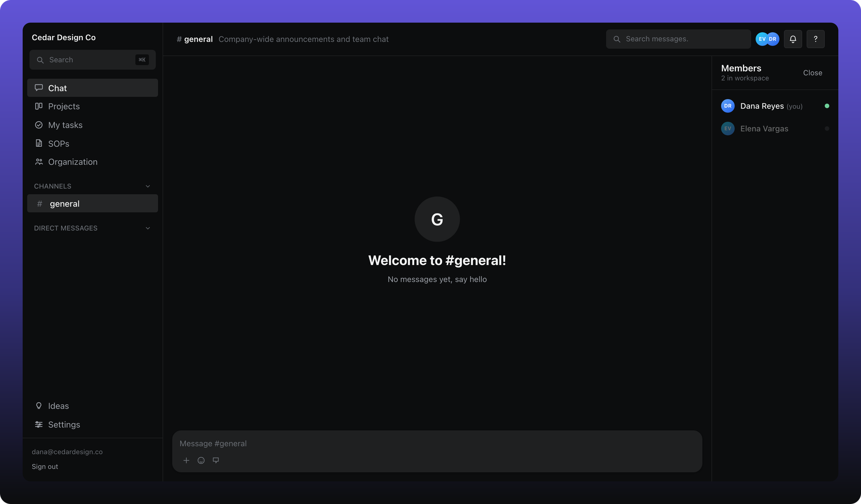
Task: Select Elena Vargas in Members list
Action: [775, 129]
